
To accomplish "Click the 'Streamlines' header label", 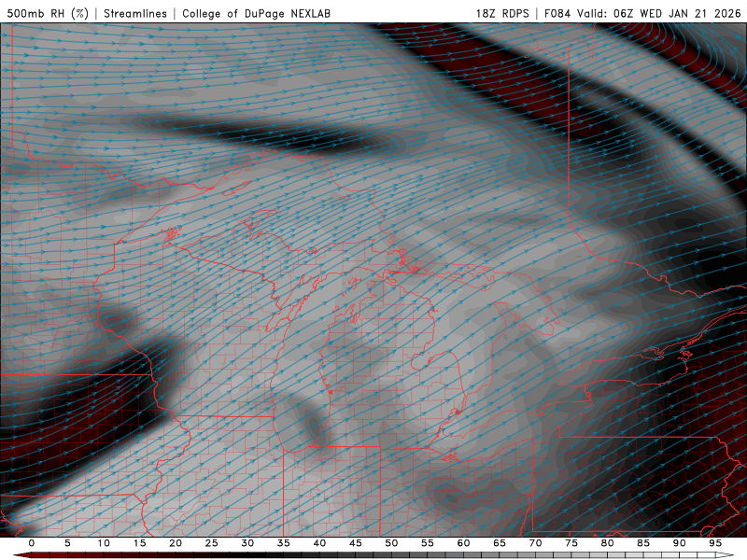I will 135,13.
